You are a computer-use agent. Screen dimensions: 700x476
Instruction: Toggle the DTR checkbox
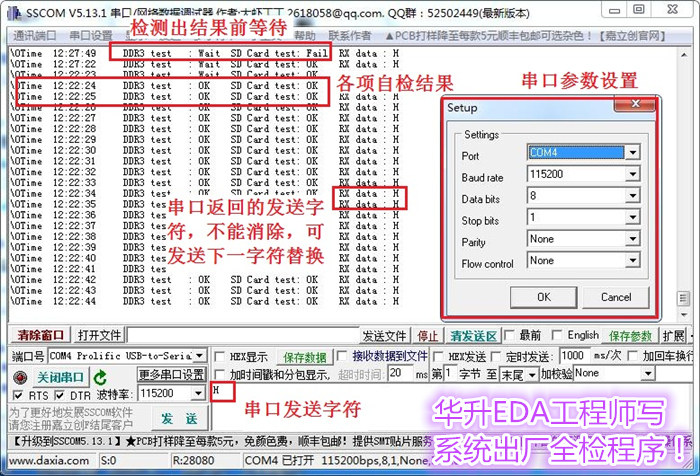(59, 396)
